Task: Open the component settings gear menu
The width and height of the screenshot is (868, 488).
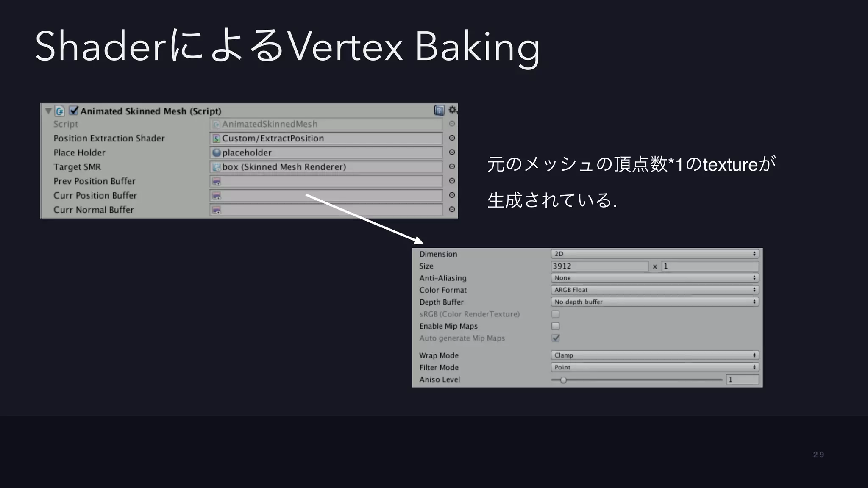Action: point(453,110)
